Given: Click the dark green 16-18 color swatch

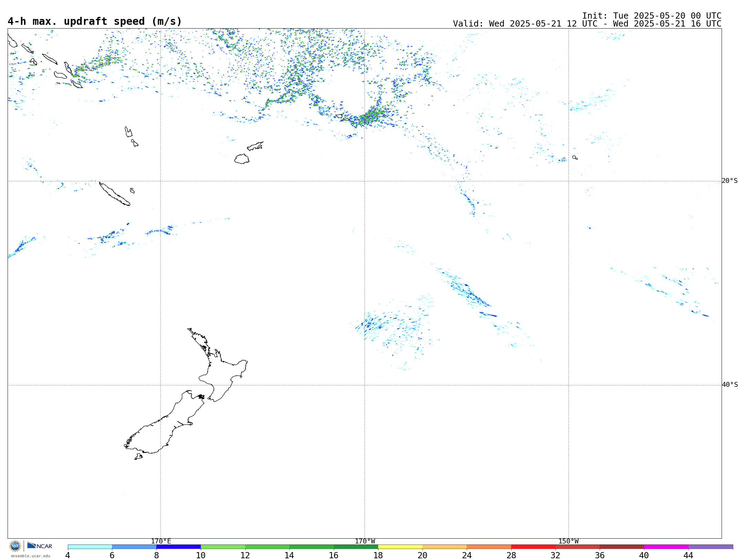Looking at the screenshot, I should point(356,547).
